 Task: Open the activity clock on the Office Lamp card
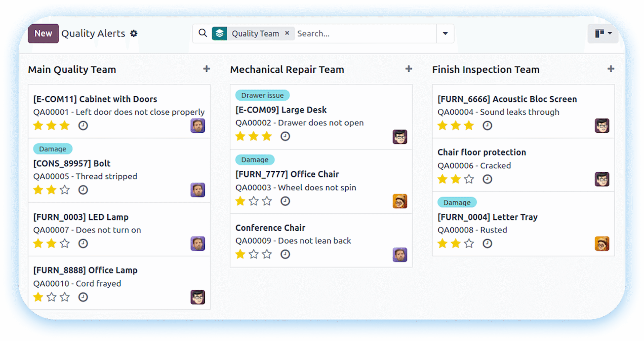coord(83,297)
